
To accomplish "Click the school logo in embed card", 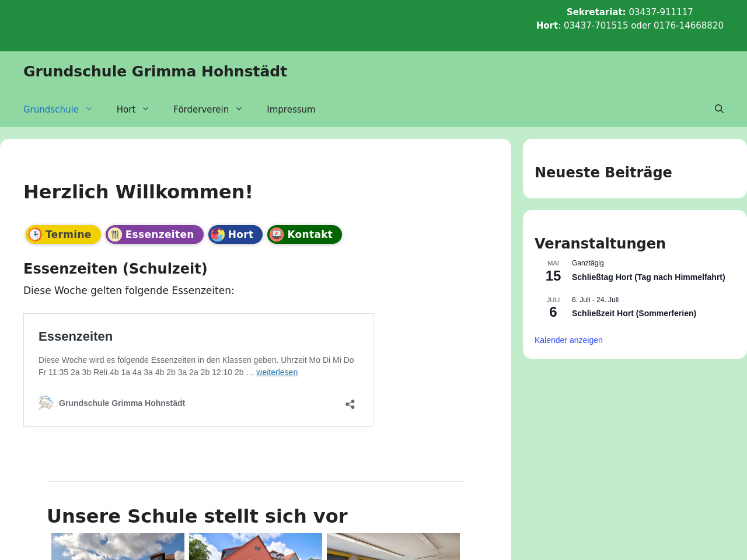I will tap(46, 403).
